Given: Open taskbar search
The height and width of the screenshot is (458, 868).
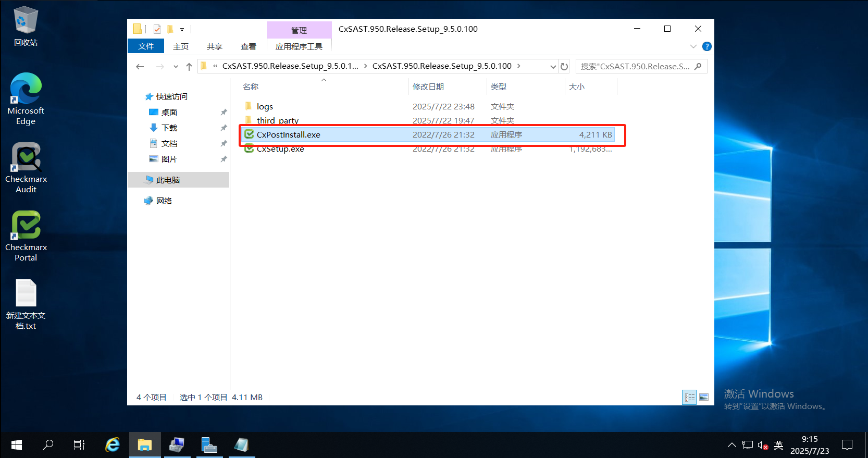Looking at the screenshot, I should [x=48, y=445].
